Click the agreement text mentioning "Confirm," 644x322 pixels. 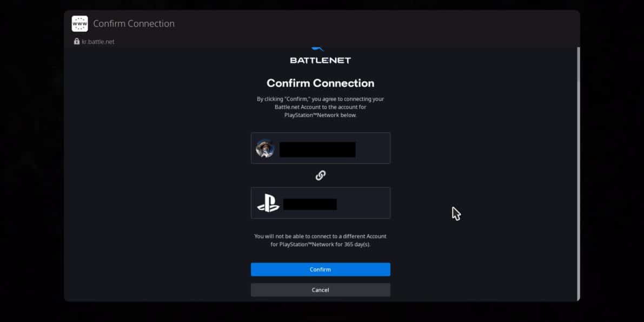[x=320, y=107]
